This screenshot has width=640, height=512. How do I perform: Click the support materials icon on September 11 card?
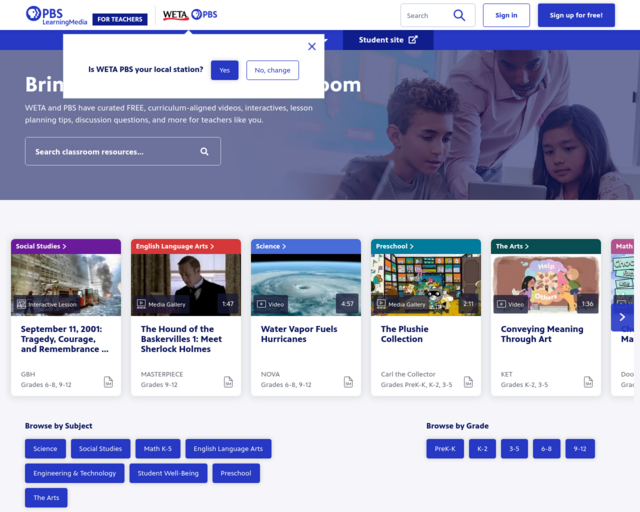pyautogui.click(x=108, y=382)
